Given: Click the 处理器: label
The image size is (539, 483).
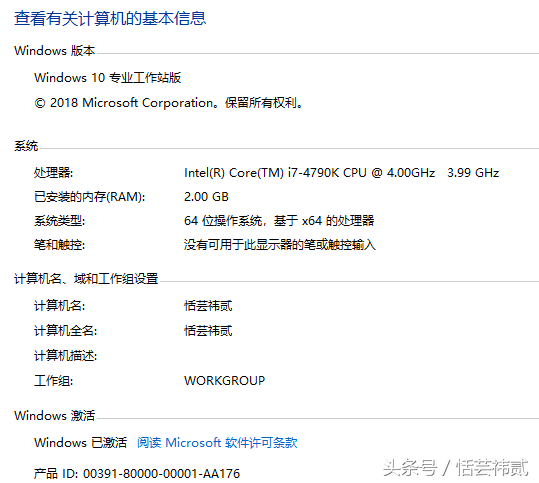Looking at the screenshot, I should (53, 173).
